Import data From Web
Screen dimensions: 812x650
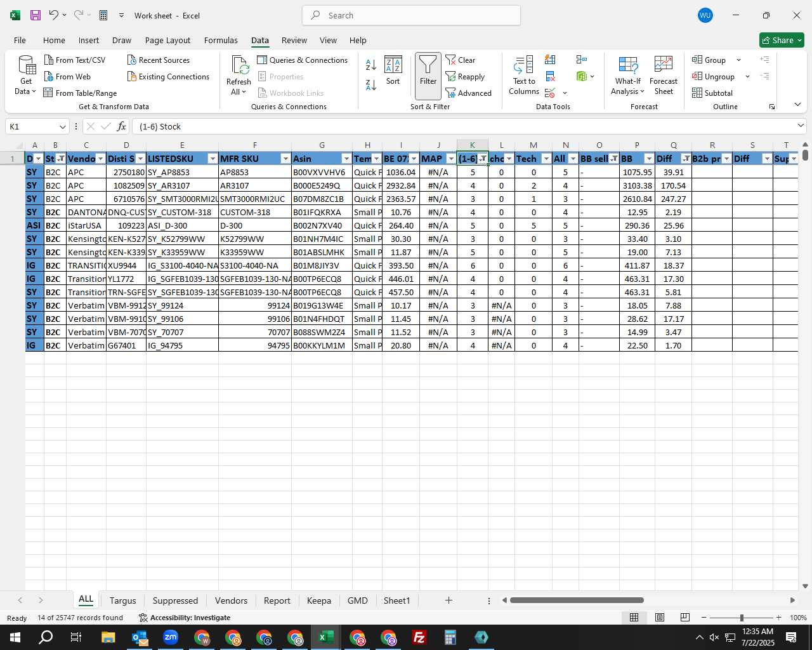(67, 76)
